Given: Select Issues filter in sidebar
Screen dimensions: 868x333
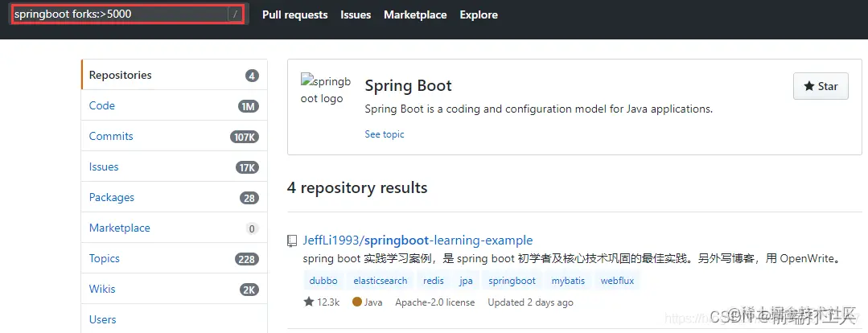Looking at the screenshot, I should point(175,166).
